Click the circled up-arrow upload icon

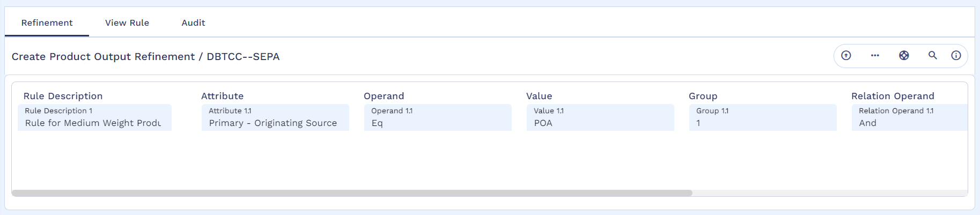[x=846, y=55]
